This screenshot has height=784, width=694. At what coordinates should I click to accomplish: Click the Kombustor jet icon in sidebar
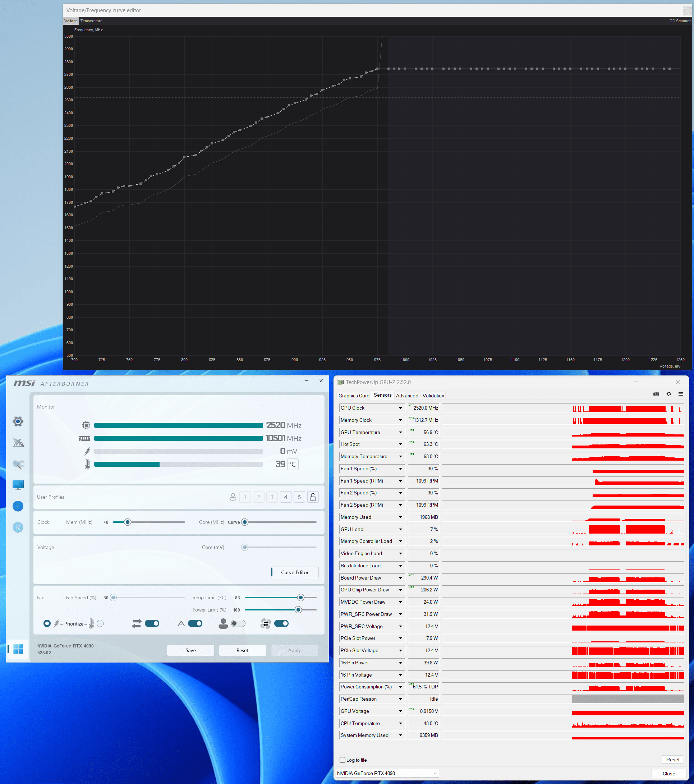pyautogui.click(x=18, y=443)
